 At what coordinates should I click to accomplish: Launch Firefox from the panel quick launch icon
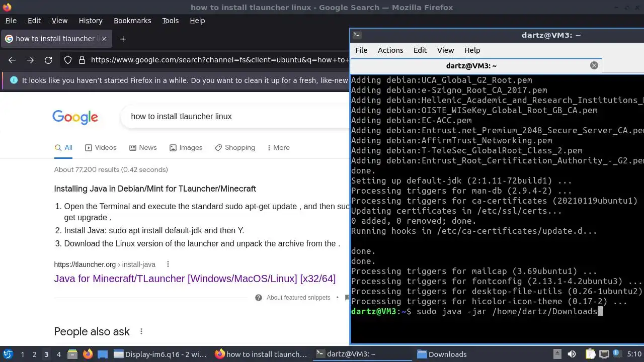[x=88, y=354]
